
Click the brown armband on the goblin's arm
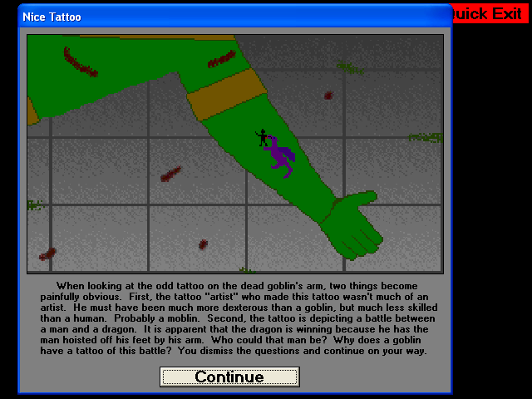226,95
